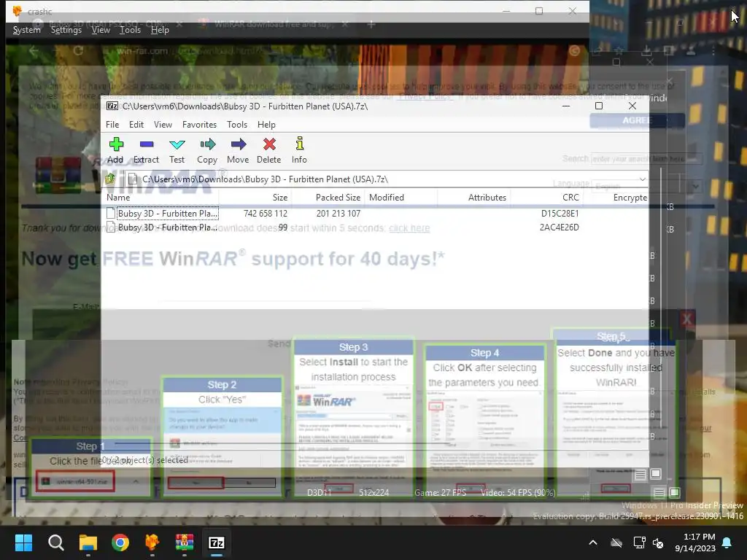This screenshot has height=560, width=747.
Task: Open the View menu in 7-Zip
Action: tap(163, 124)
